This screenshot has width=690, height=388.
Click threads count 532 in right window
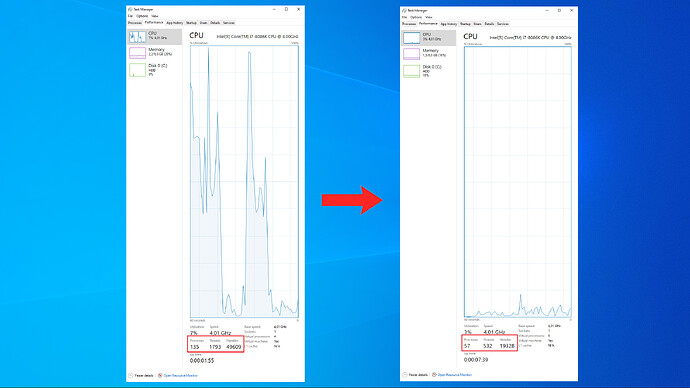[488, 346]
